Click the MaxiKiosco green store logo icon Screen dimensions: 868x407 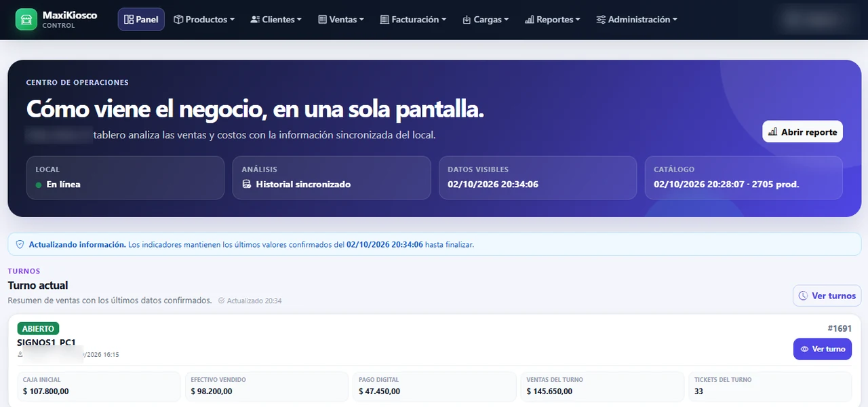(26, 19)
